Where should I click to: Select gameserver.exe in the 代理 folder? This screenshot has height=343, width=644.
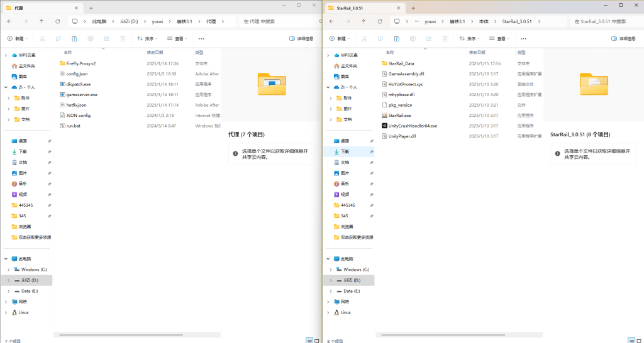click(x=82, y=95)
